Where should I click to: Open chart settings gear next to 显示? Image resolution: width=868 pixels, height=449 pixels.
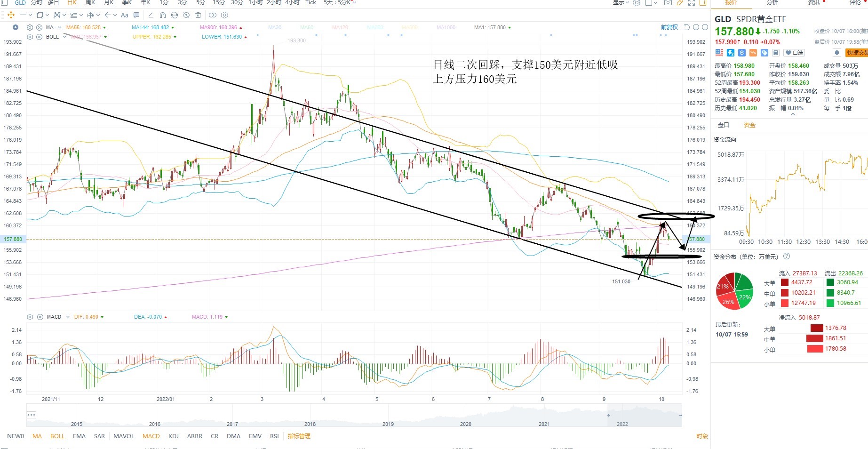637,2
